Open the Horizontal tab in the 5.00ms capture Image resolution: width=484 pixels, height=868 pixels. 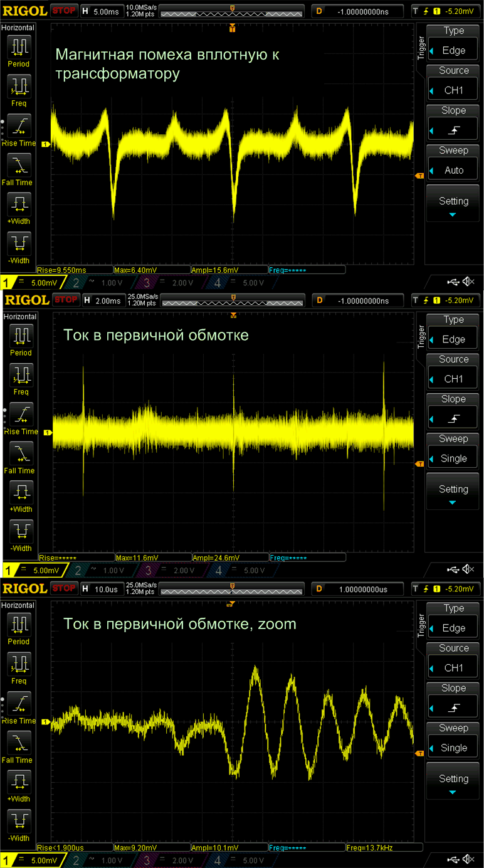pyautogui.click(x=18, y=28)
